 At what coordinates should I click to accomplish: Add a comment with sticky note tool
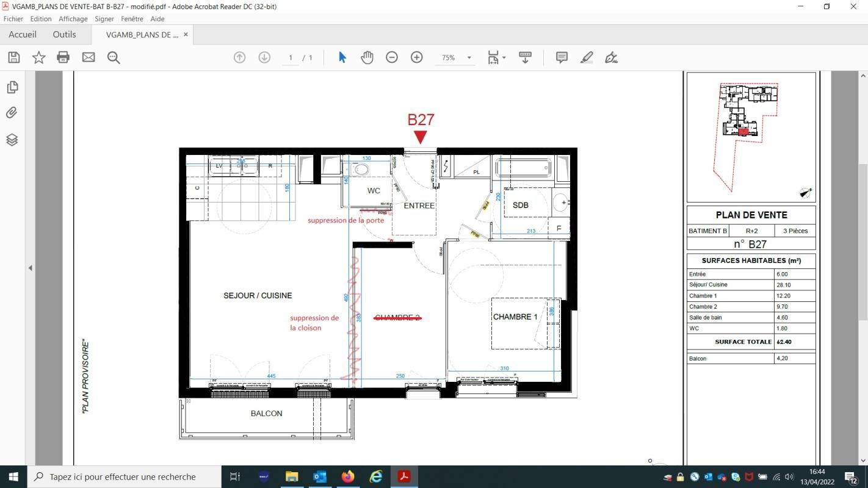[x=562, y=57]
